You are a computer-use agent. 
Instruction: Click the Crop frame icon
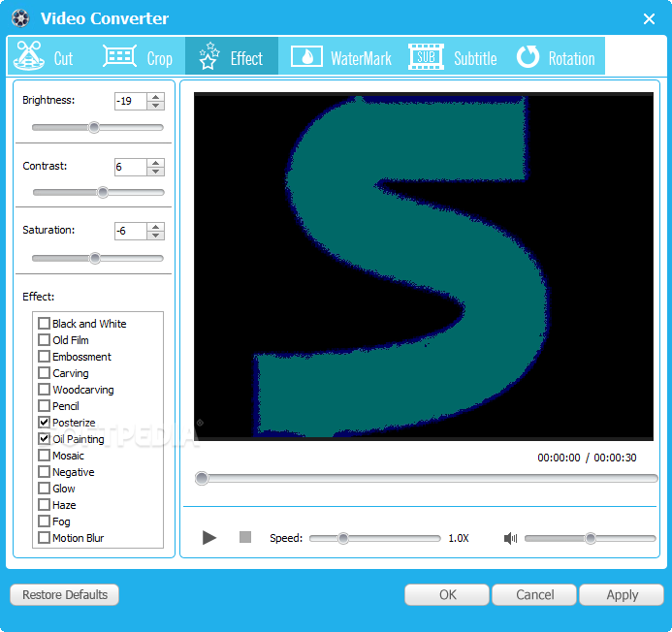click(119, 55)
